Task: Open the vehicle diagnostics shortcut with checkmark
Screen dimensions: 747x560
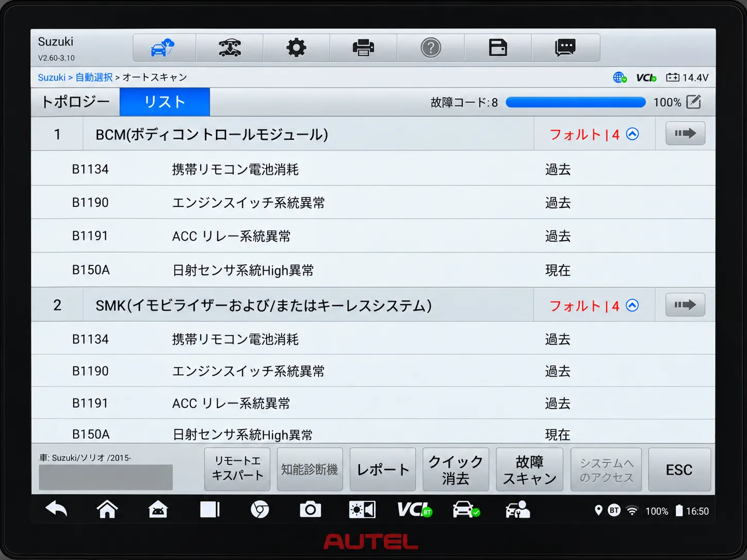Action: pyautogui.click(x=466, y=510)
